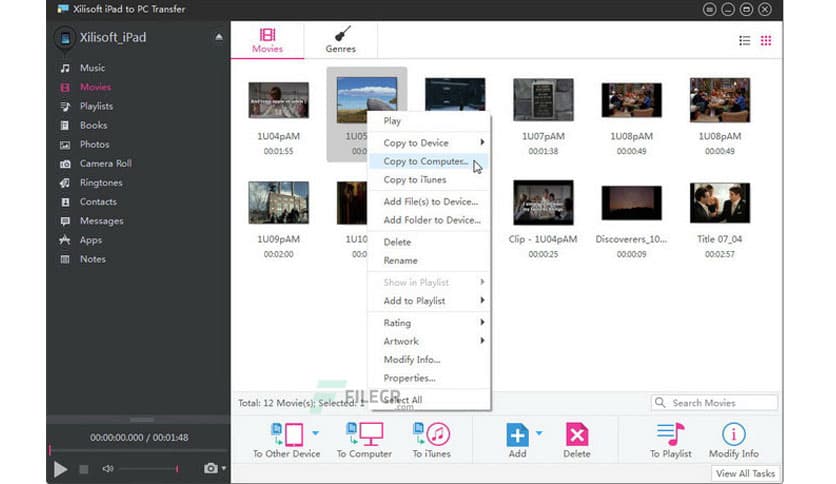Toggle the volume speaker icon
The height and width of the screenshot is (484, 836).
coord(108,469)
